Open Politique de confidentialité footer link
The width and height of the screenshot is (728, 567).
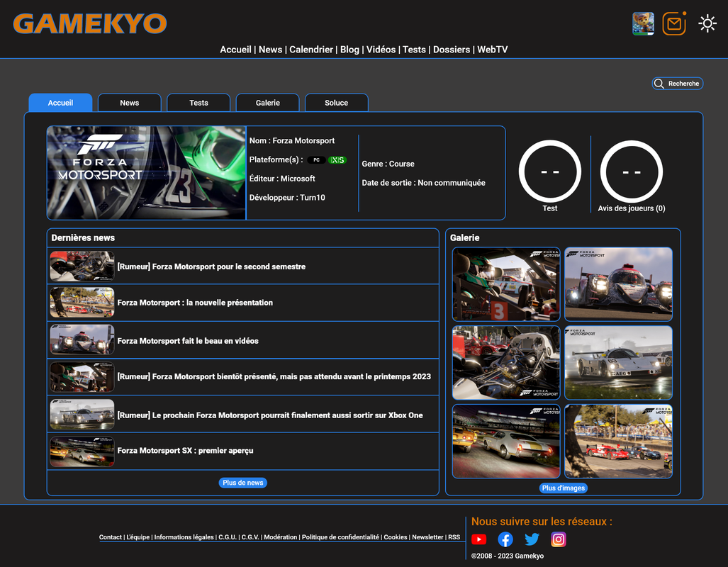tap(340, 537)
